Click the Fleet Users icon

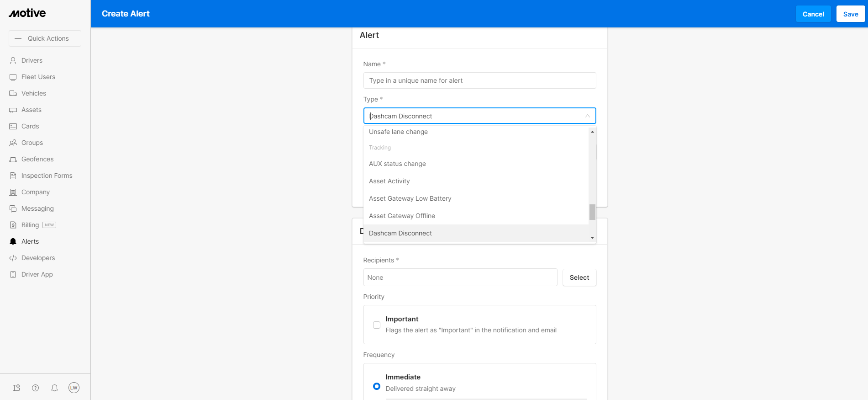coord(13,77)
